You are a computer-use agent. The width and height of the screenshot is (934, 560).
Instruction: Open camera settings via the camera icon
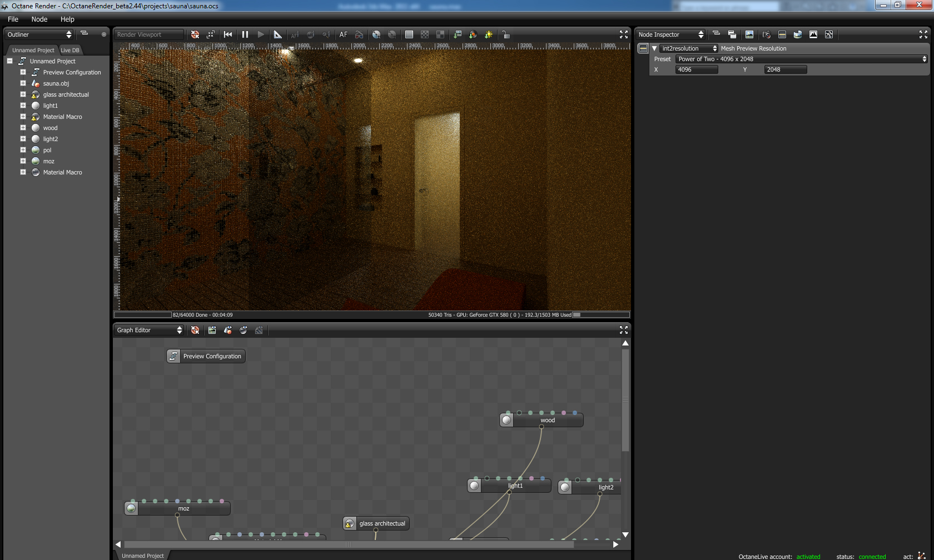tap(767, 34)
